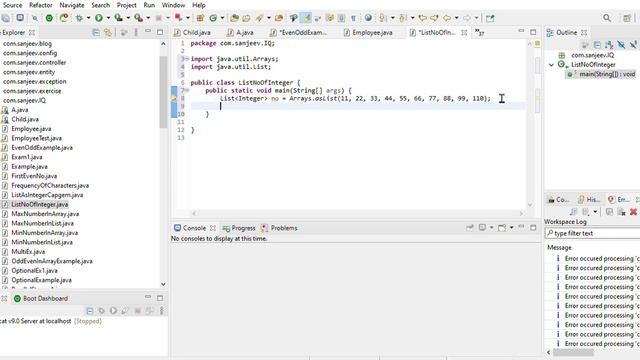Switch to the EvenOddExam editor tab
Screen dimensions: 640x360
298,32
